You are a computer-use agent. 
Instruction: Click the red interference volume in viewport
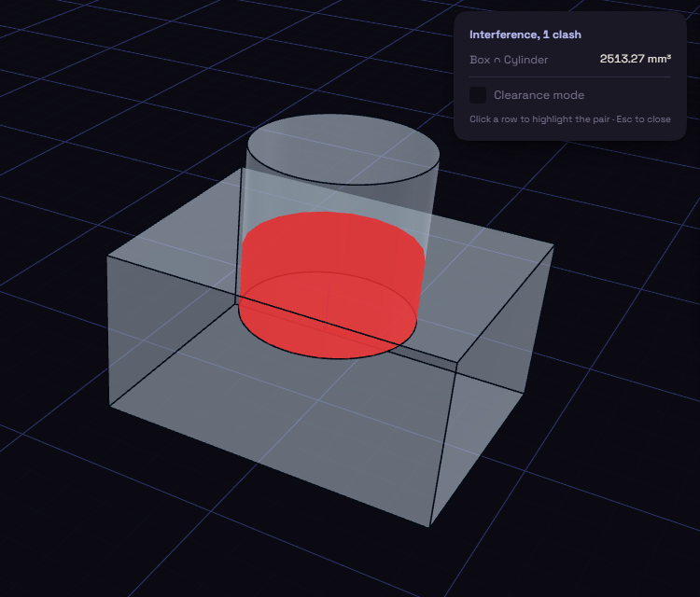point(331,285)
